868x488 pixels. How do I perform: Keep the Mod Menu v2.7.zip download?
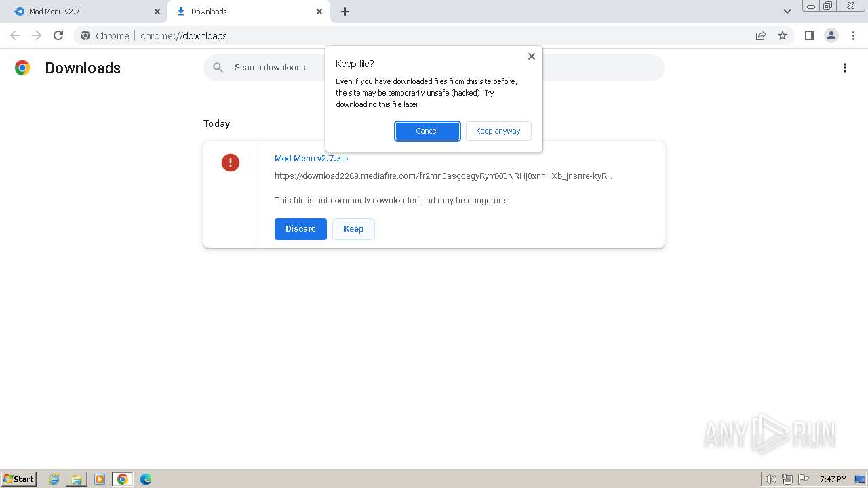coord(353,229)
